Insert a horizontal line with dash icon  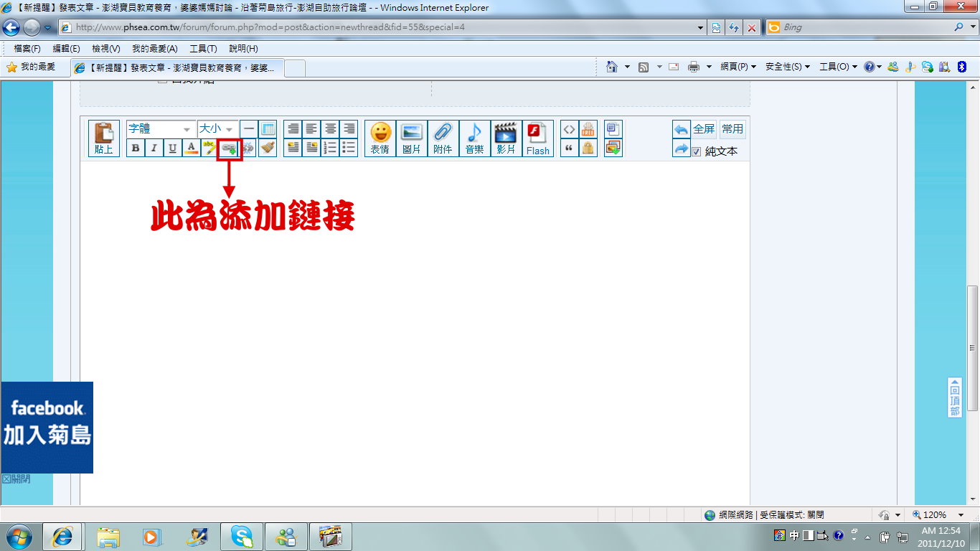[248, 129]
